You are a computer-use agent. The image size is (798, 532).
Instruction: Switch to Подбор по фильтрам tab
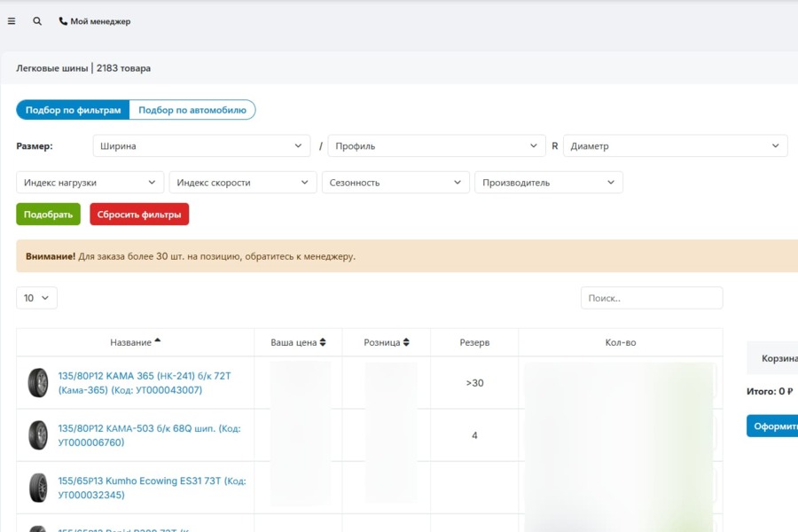click(x=73, y=110)
